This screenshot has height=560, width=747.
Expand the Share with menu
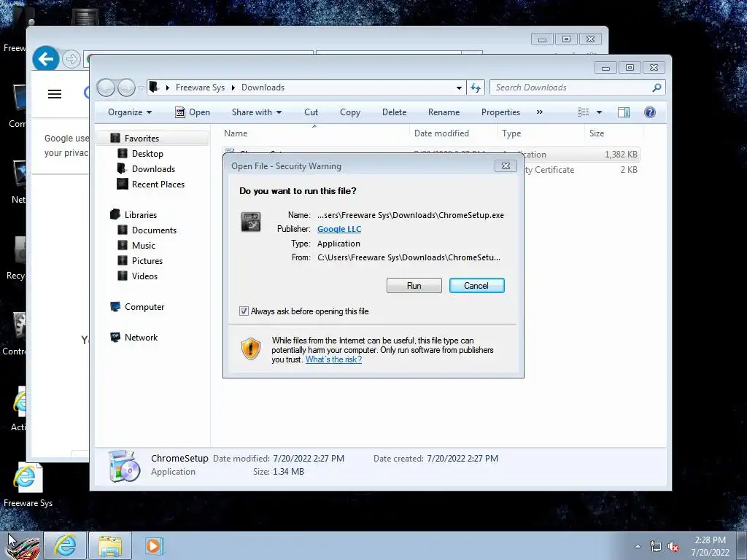click(256, 112)
